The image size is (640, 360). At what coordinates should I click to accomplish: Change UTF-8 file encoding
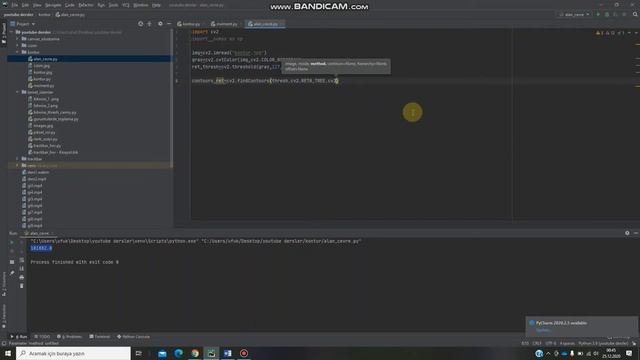click(551, 344)
